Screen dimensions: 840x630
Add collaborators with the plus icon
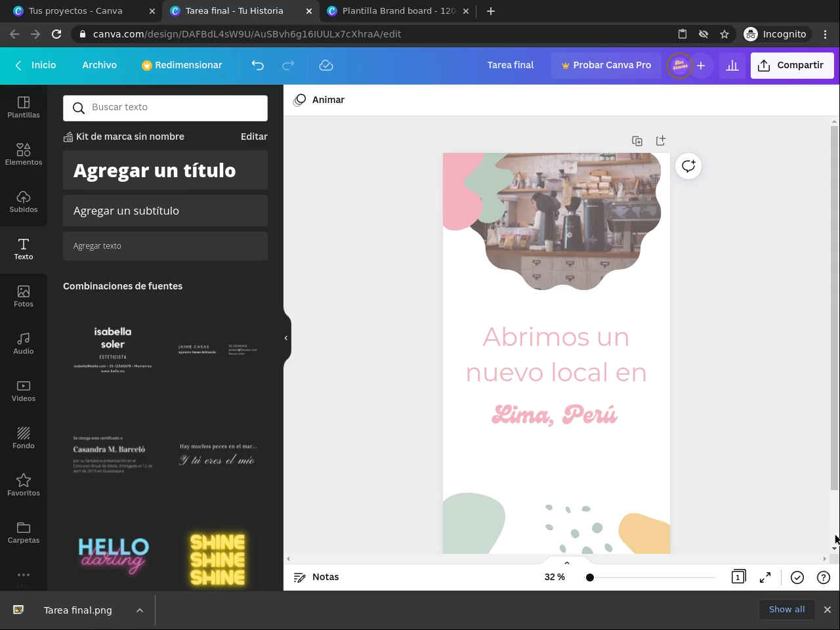701,65
